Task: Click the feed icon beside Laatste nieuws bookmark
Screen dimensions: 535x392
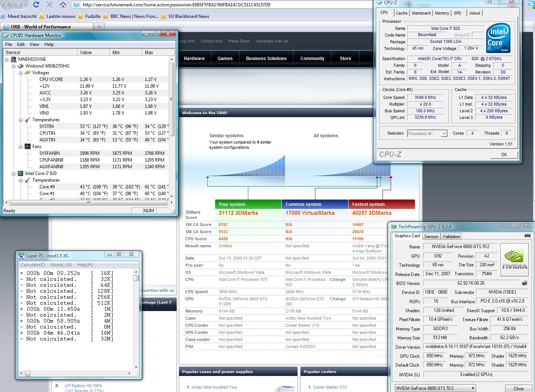Action: coord(41,16)
